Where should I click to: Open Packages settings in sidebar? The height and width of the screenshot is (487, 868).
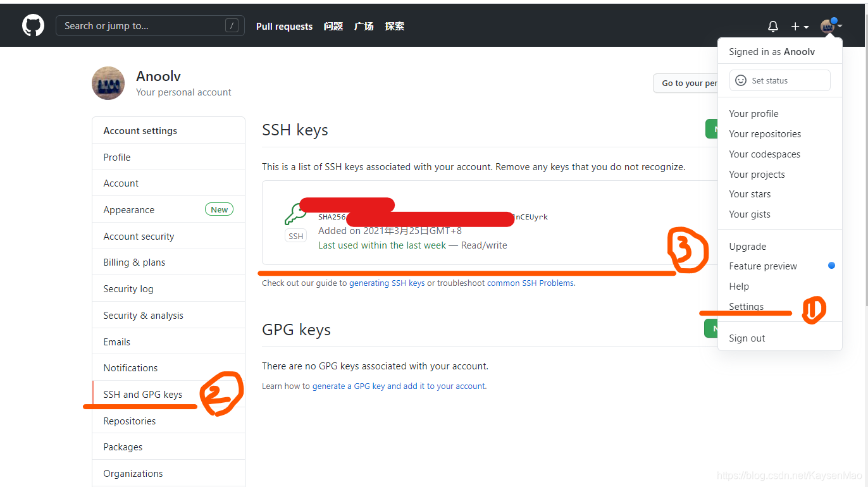tap(168, 447)
